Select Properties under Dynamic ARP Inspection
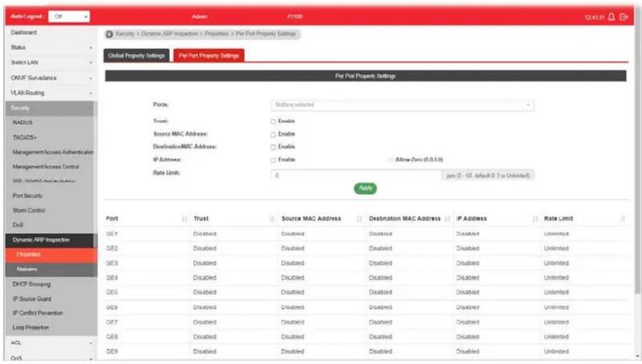This screenshot has width=642, height=364. (x=49, y=255)
